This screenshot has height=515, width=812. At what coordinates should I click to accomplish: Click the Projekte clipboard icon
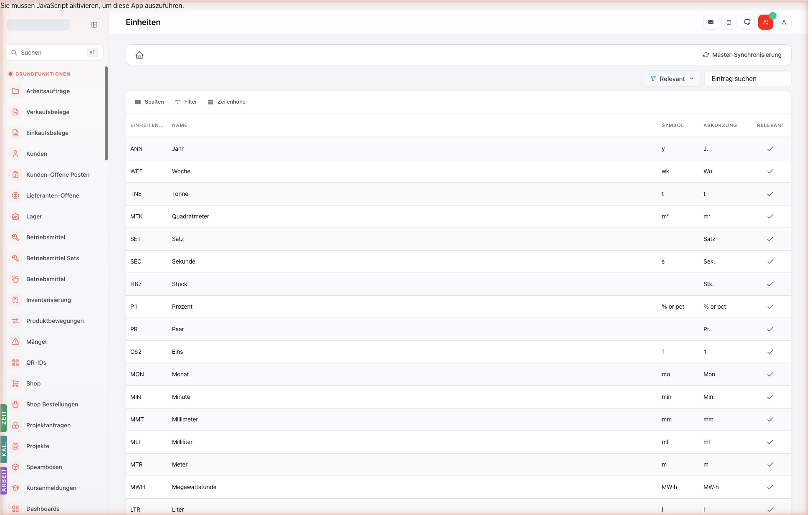tap(15, 446)
